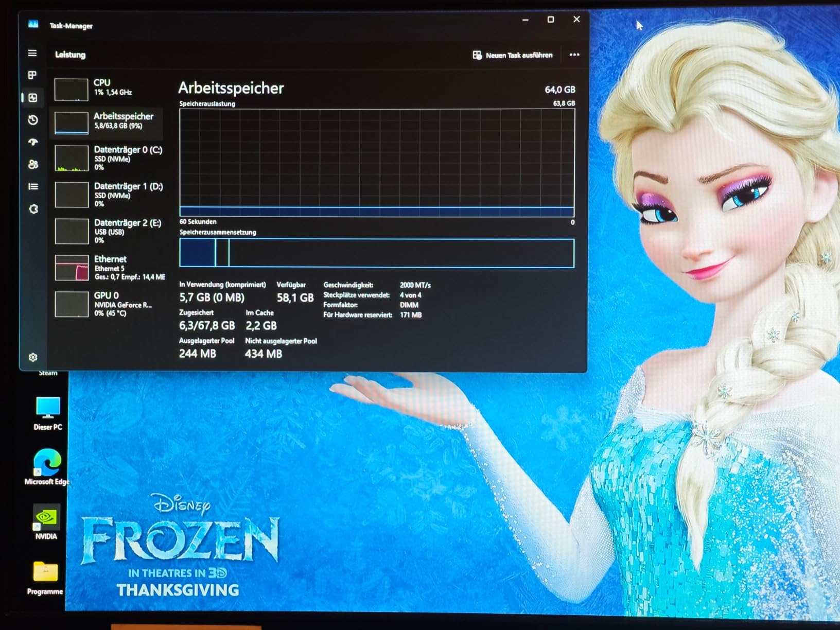Select the Performance page icon in sidebar
Viewport: 840px width, 630px height.
(33, 98)
